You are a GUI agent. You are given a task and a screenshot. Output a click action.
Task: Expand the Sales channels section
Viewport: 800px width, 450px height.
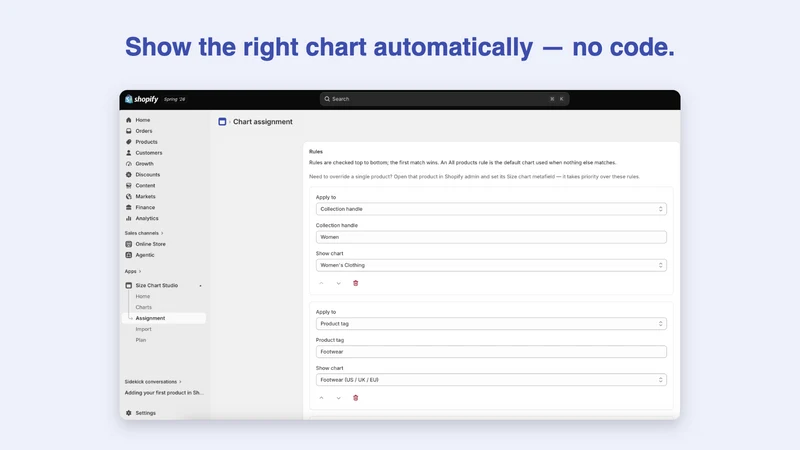pyautogui.click(x=144, y=233)
